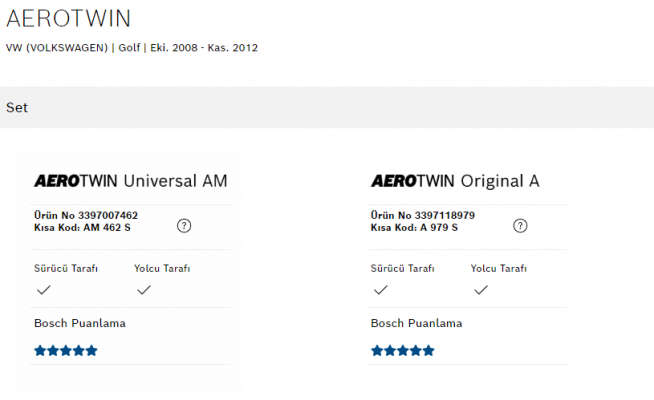
Task: Click Yolcu Tarafı label in Original A card
Action: (499, 268)
